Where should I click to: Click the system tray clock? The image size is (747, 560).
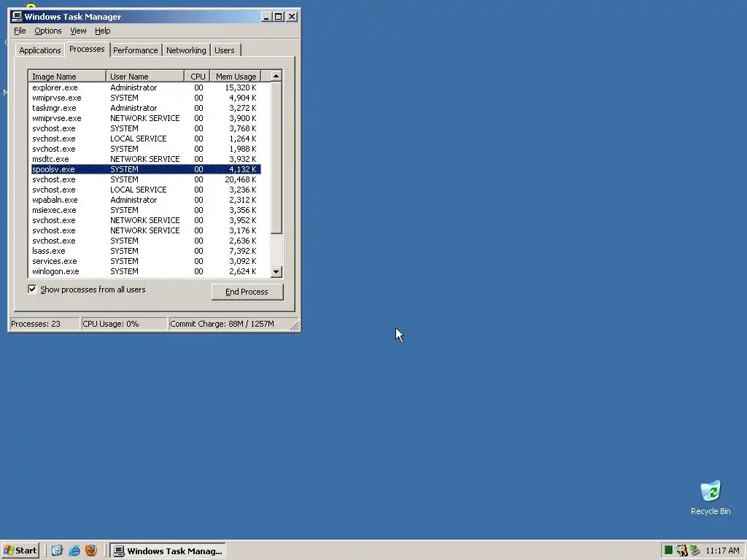coord(722,551)
